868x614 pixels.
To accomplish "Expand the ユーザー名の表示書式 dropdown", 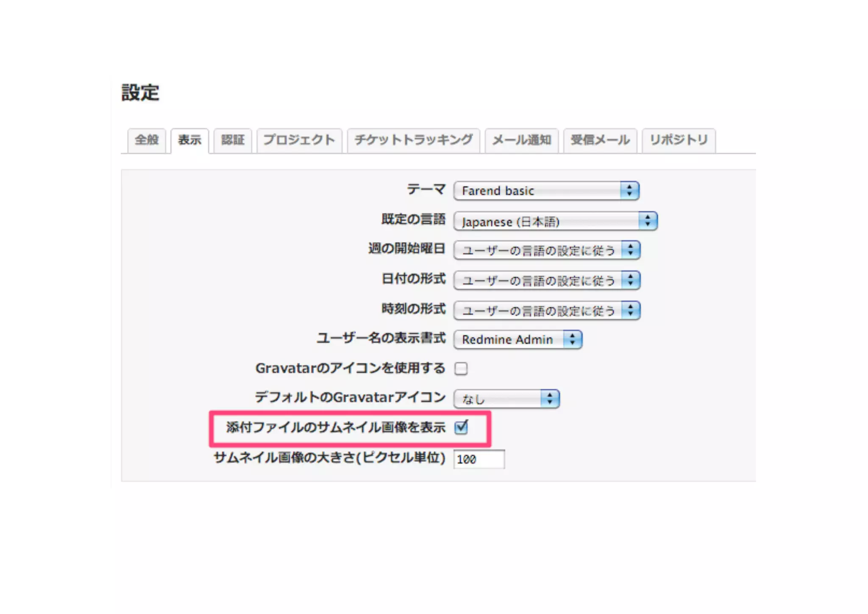I will [x=517, y=340].
